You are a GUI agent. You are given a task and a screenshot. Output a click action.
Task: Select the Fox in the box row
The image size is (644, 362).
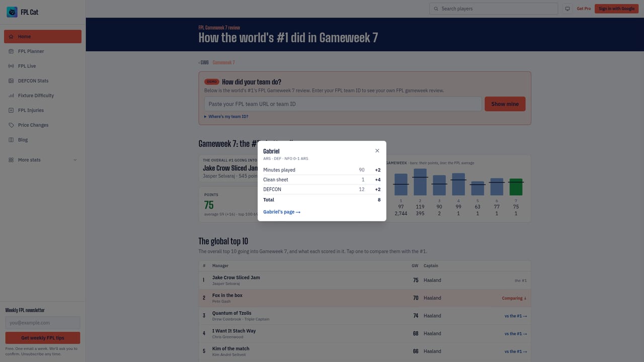365,298
